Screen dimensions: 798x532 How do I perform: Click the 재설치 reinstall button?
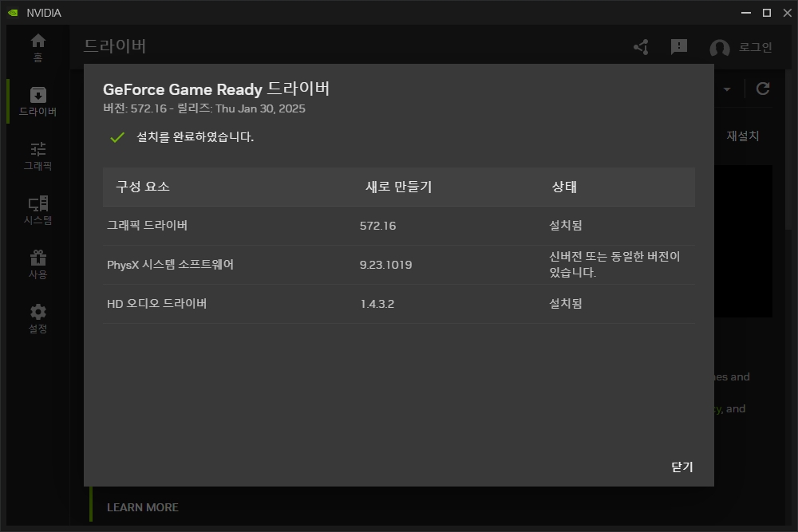(x=742, y=136)
